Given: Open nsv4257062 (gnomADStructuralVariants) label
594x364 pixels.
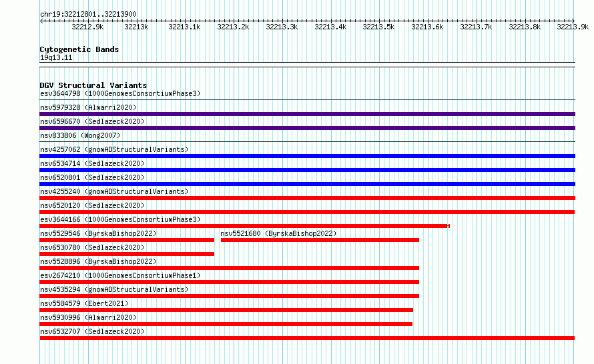Looking at the screenshot, I should click(x=114, y=149).
